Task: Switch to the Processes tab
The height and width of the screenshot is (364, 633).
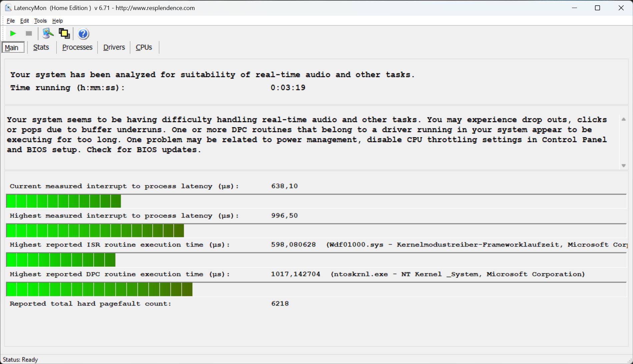Action: click(x=77, y=47)
